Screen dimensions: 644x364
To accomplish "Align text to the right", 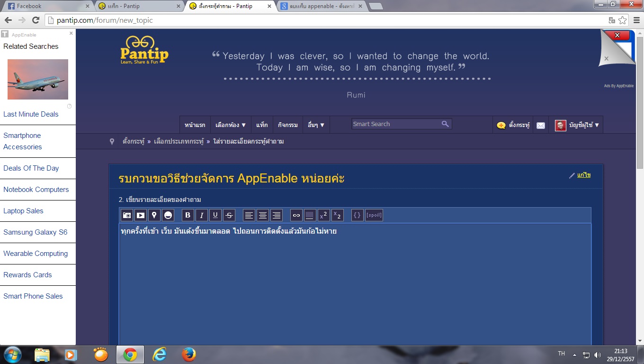I will tap(277, 215).
